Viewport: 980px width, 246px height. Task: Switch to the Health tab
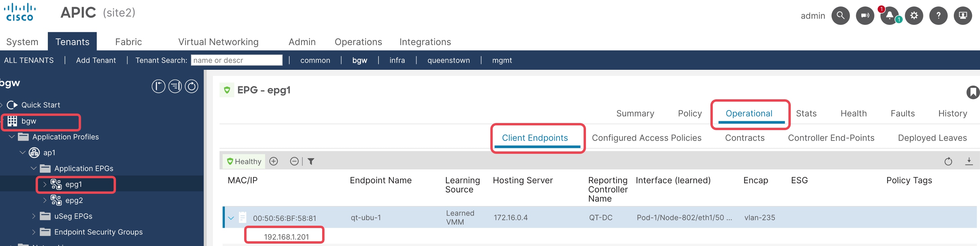[854, 113]
